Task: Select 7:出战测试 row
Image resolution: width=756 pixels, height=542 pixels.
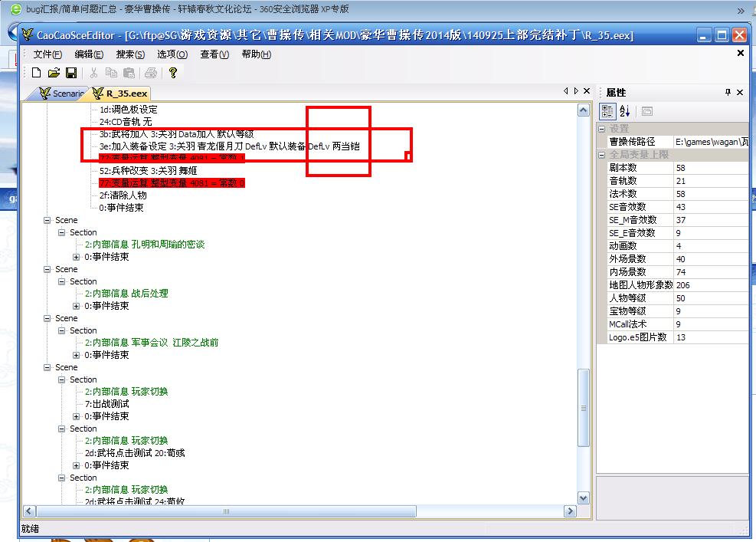Action: [x=107, y=404]
